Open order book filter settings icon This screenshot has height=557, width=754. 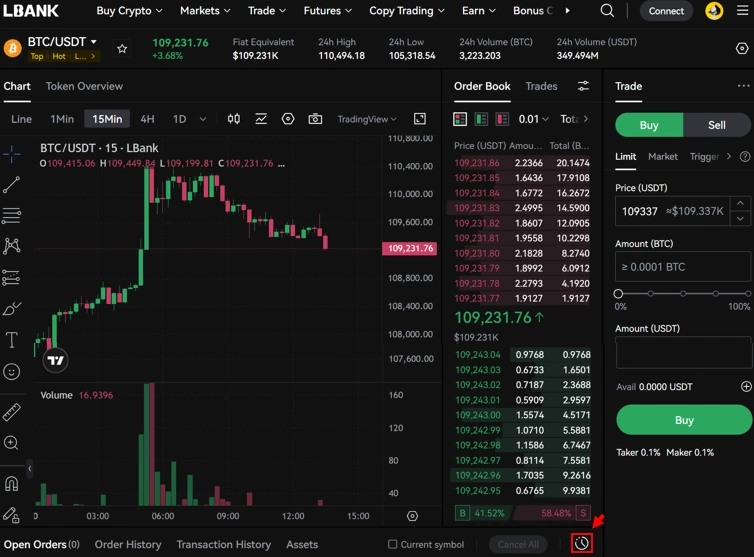[583, 86]
